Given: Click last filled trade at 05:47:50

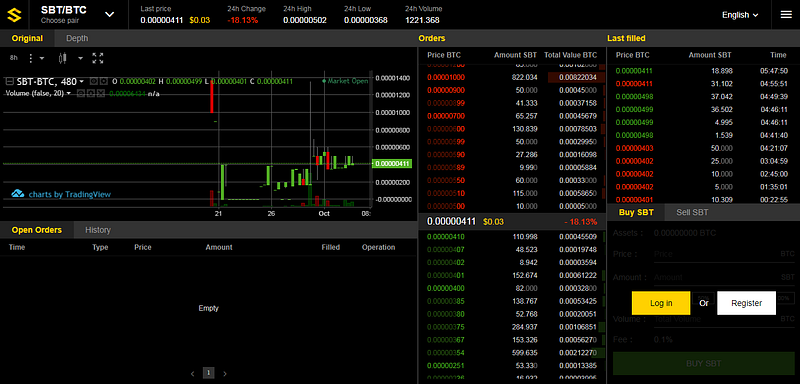Looking at the screenshot, I should (x=703, y=71).
